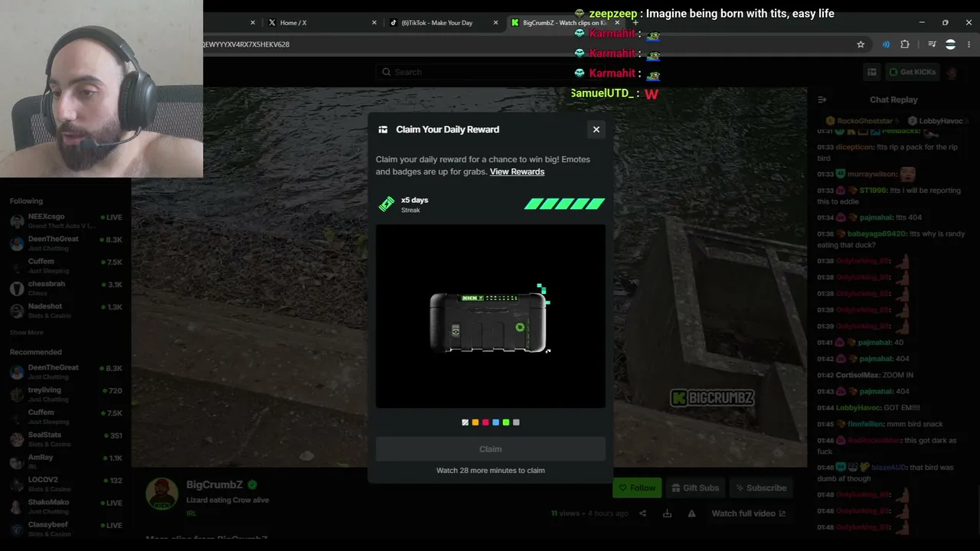Open Nadeshot in the Following list
Image resolution: width=980 pixels, height=551 pixels.
pyautogui.click(x=66, y=311)
